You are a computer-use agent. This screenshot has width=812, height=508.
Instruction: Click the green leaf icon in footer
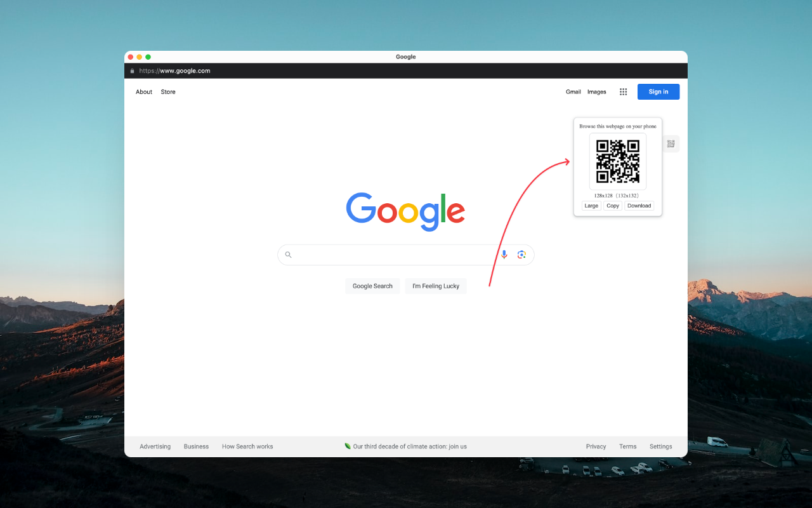coord(348,446)
